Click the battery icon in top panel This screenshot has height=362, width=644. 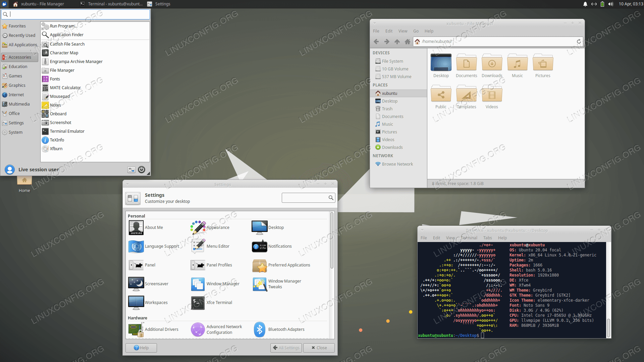[x=602, y=4]
